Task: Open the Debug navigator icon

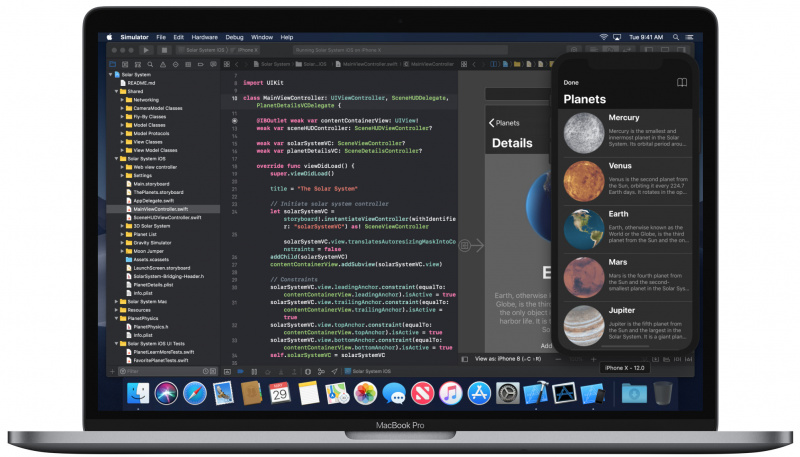Action: [x=188, y=64]
